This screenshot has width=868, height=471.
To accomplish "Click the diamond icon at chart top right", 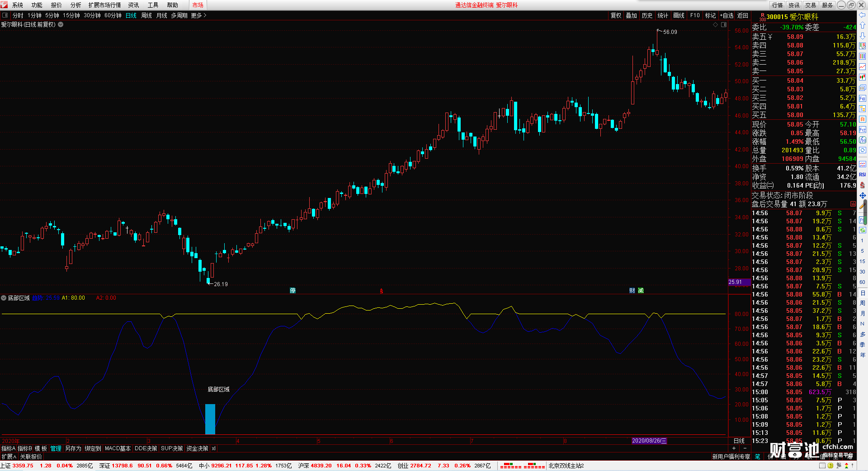I will pos(716,25).
